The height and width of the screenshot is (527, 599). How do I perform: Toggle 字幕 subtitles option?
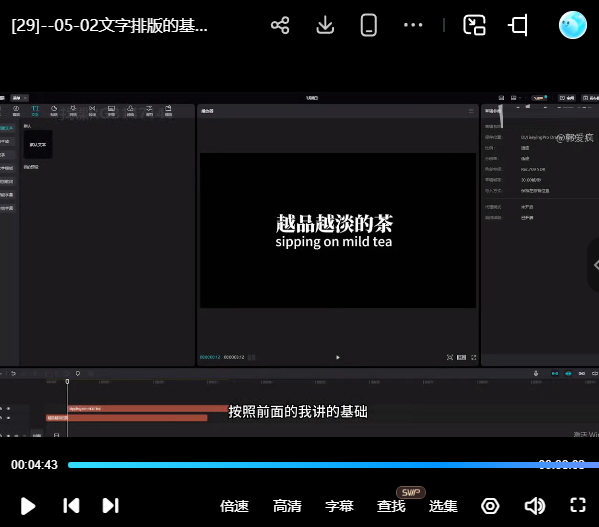pos(339,506)
